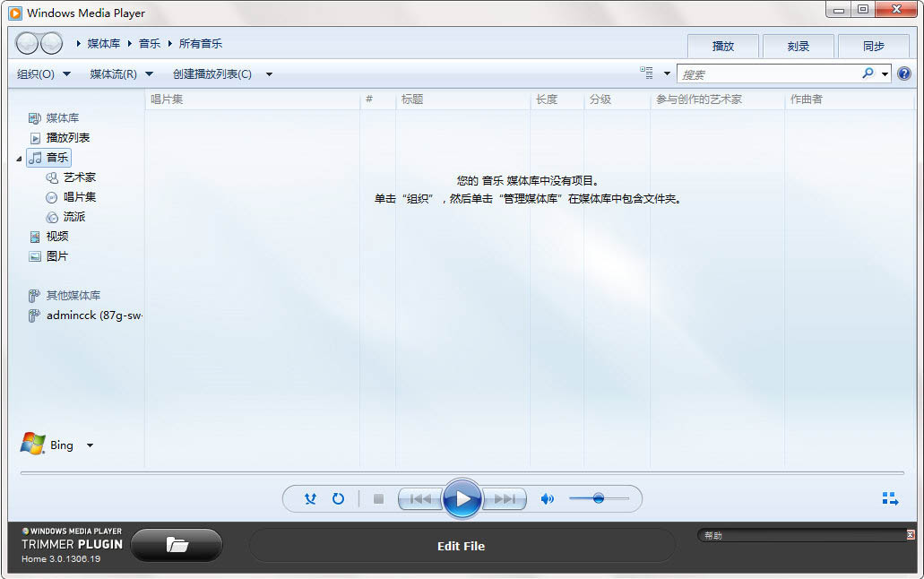Open the admincck remote library
This screenshot has height=579, width=924.
click(85, 315)
